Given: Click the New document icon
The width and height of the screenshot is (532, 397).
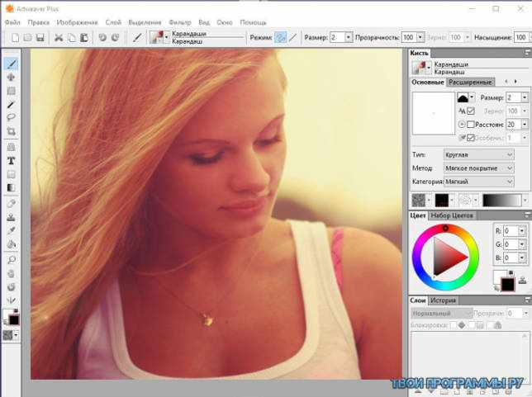Looking at the screenshot, I should (15, 37).
